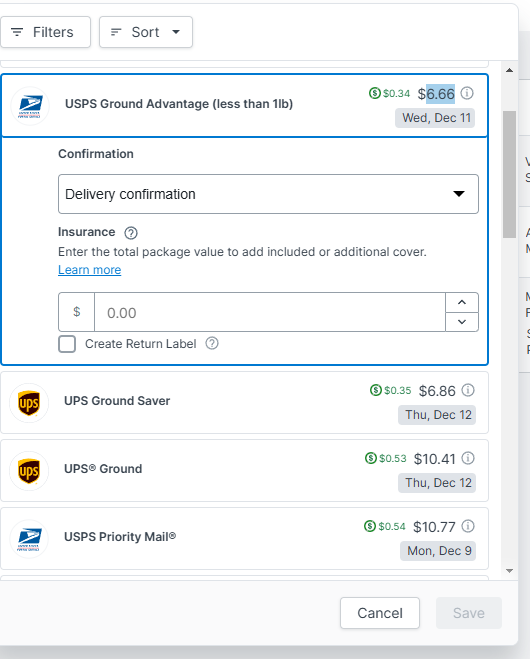This screenshot has height=659, width=530.
Task: Click the Insurance help question icon
Action: click(131, 233)
